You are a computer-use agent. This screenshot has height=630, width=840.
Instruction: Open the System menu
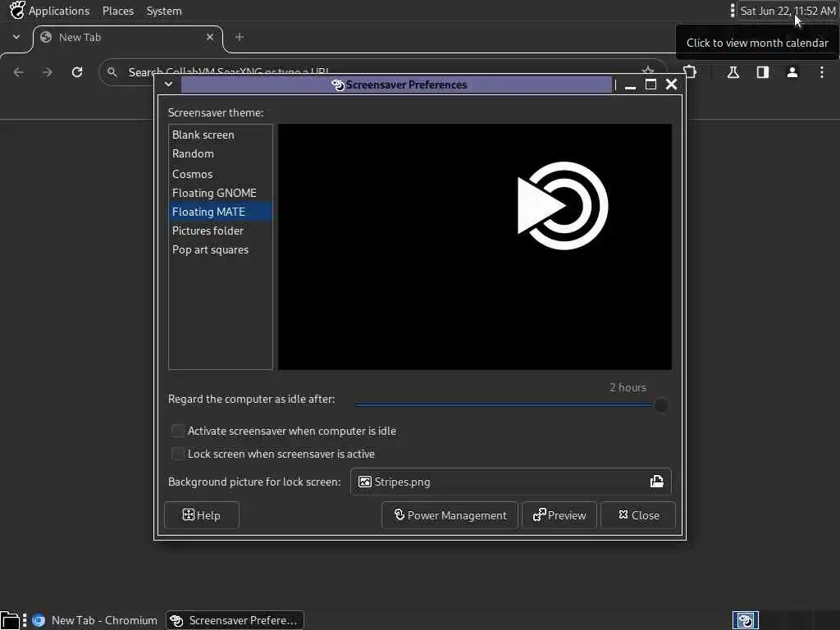(x=164, y=11)
